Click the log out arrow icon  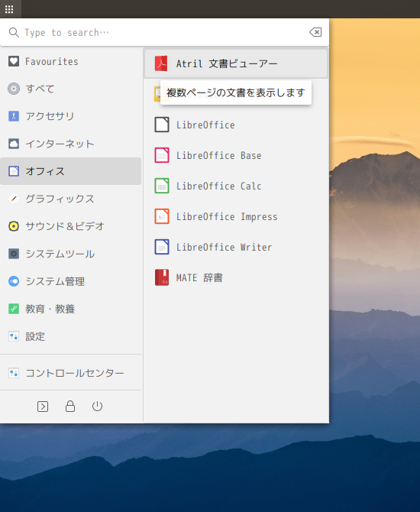pos(43,407)
